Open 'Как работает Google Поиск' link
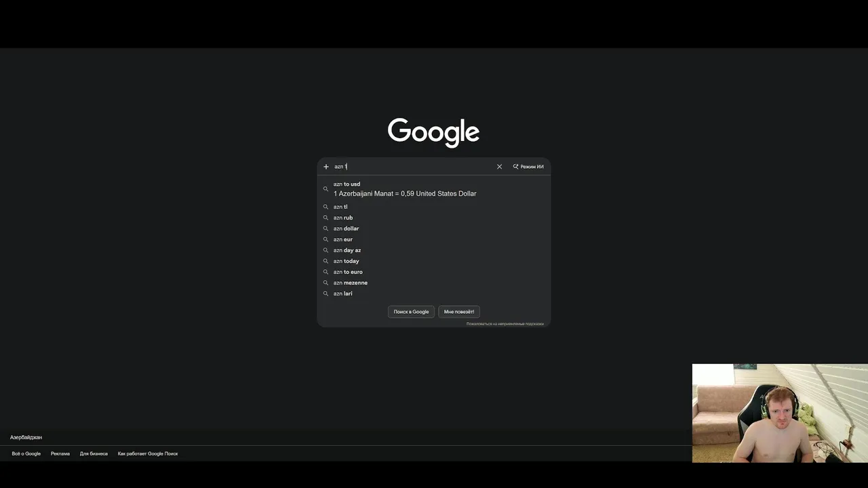Screen dimensions: 868x488 [148, 453]
